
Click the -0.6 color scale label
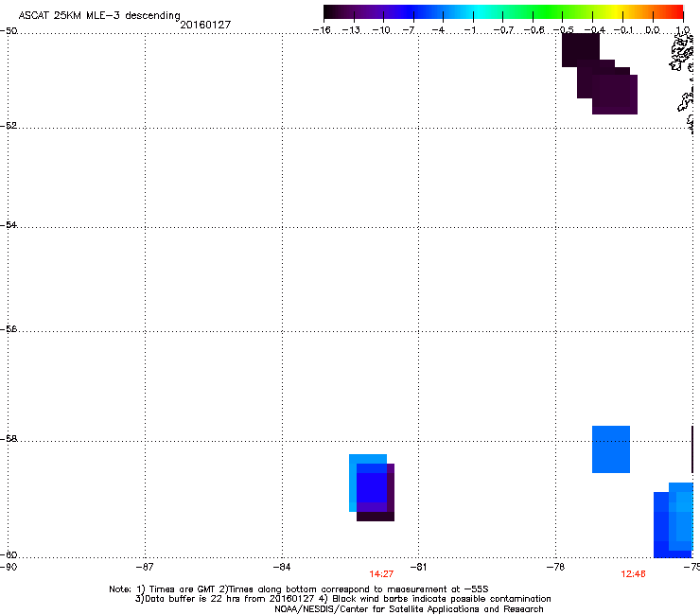[534, 30]
